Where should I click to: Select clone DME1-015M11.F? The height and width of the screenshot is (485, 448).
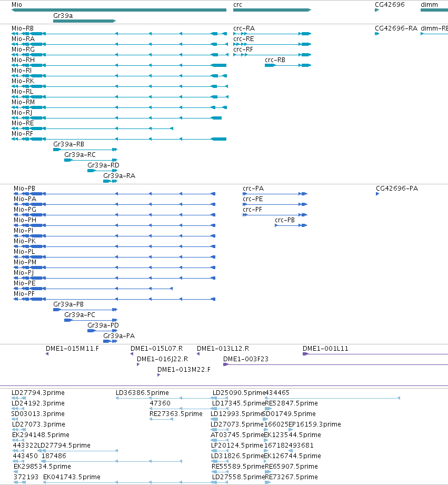(72, 349)
